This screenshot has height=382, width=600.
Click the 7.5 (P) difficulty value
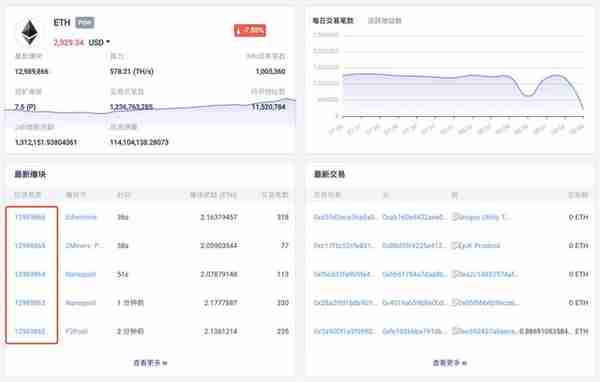click(x=25, y=107)
